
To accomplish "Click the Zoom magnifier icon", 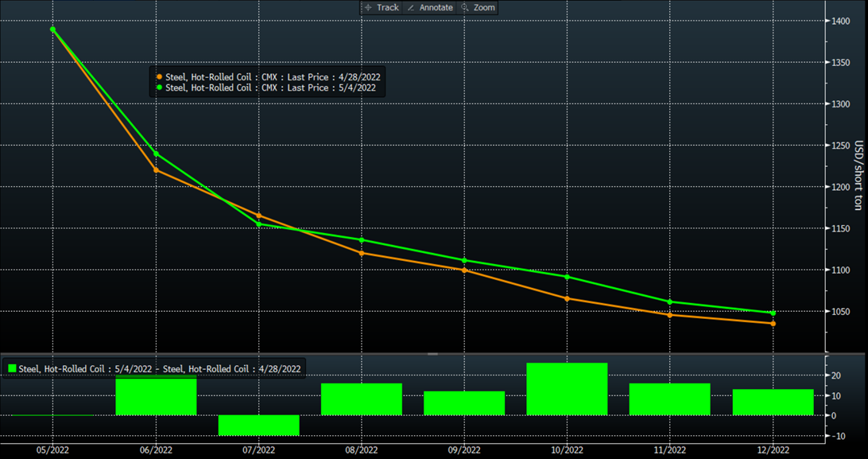I will [465, 8].
